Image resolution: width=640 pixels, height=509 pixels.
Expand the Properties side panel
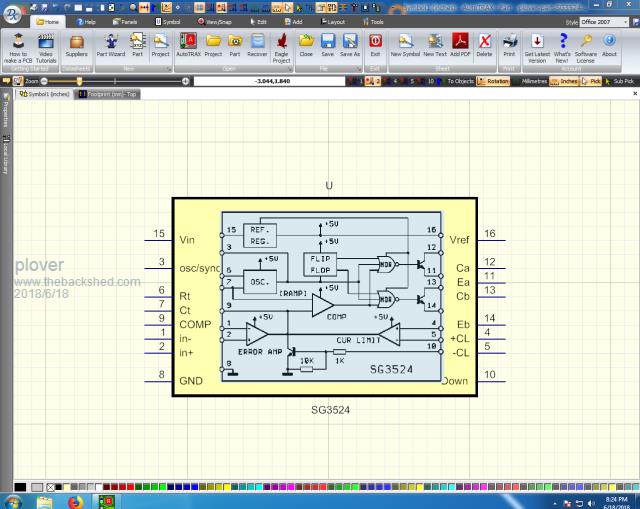tap(5, 113)
